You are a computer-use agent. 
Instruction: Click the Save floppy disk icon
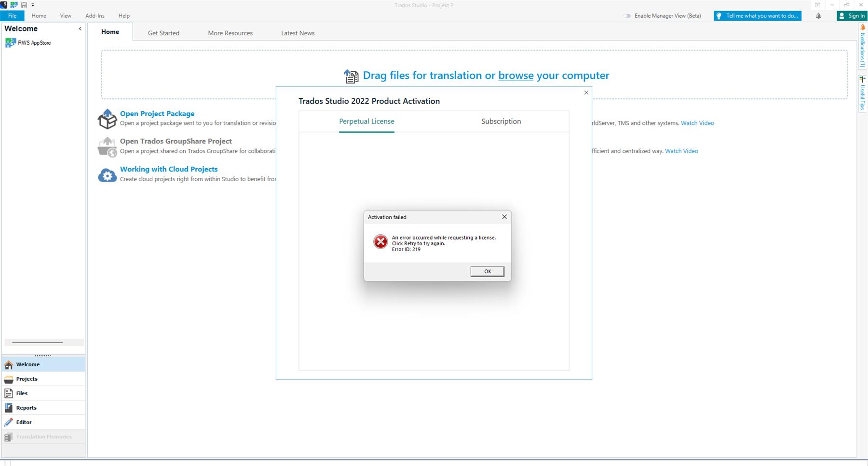point(24,5)
